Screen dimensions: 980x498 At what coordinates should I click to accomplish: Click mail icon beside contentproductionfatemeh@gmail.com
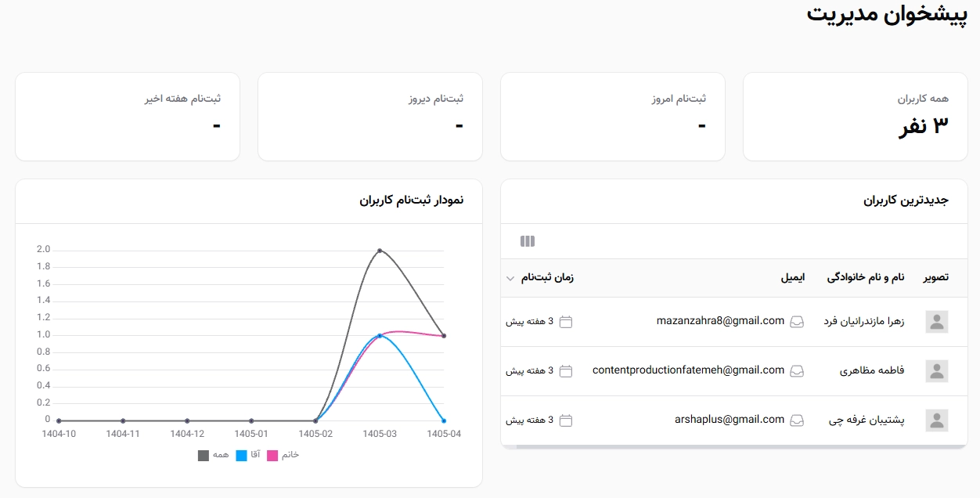[797, 371]
